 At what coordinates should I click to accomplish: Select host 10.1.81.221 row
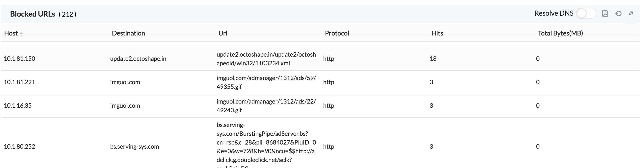[x=20, y=82]
